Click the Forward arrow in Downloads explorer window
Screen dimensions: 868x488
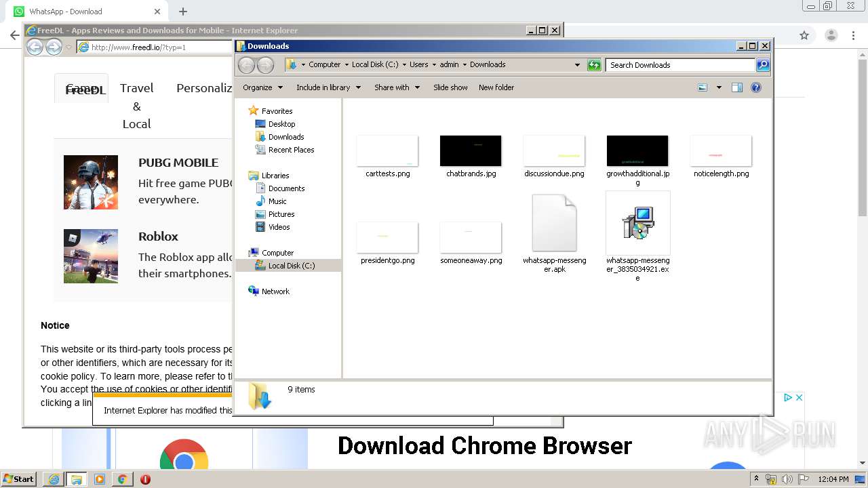click(265, 65)
